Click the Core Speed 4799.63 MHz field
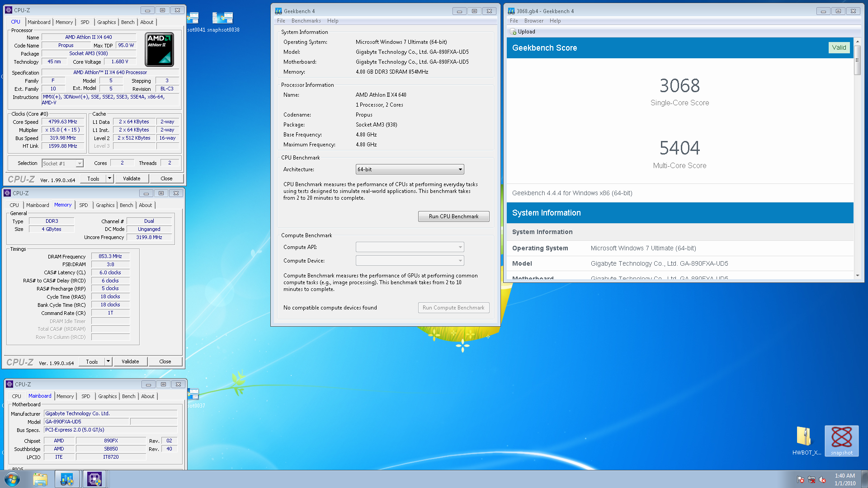Image resolution: width=868 pixels, height=488 pixels. click(x=63, y=122)
